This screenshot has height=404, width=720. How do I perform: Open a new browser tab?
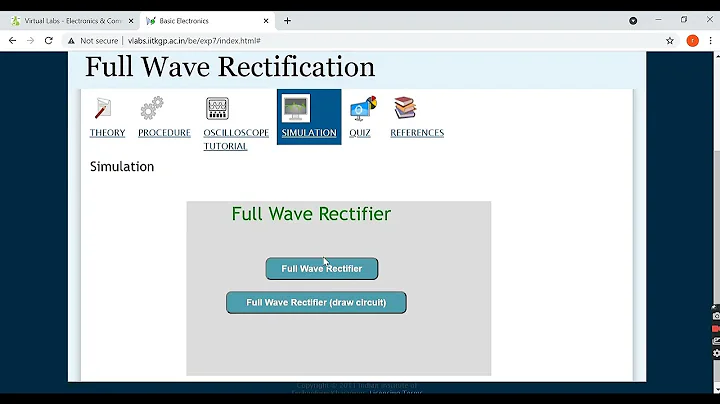pos(287,21)
